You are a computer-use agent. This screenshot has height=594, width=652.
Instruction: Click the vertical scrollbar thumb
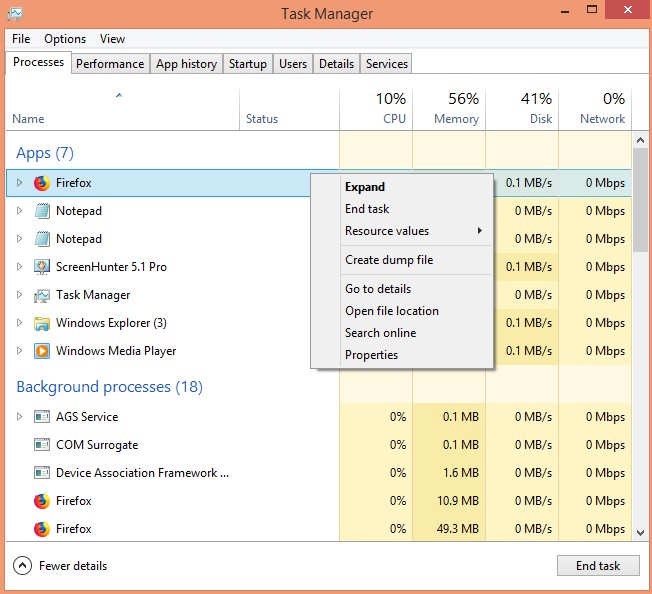(x=640, y=200)
